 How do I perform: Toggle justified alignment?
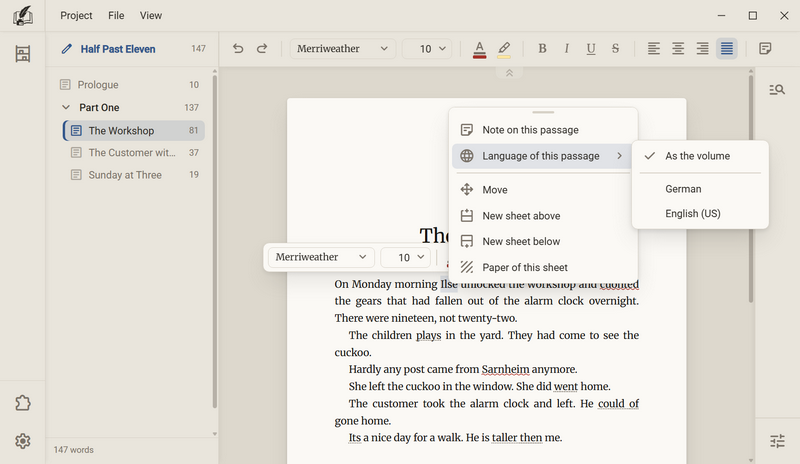coord(727,48)
